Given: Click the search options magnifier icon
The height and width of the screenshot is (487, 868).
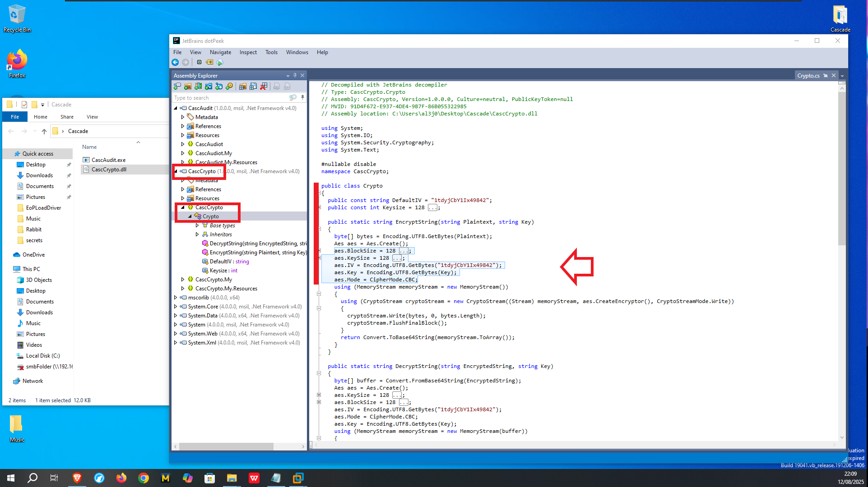Looking at the screenshot, I should pos(293,98).
